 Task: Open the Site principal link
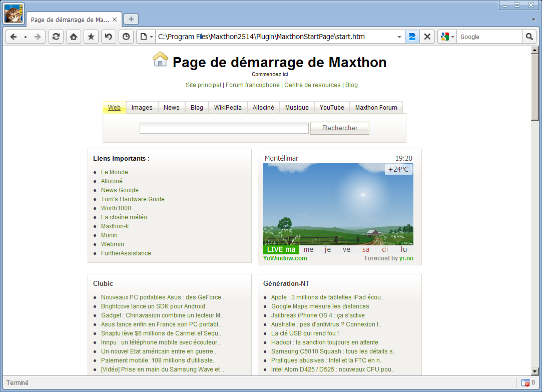pos(203,85)
